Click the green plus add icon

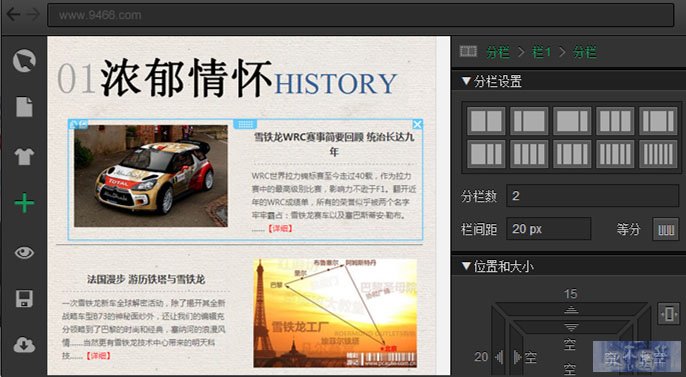pos(24,203)
